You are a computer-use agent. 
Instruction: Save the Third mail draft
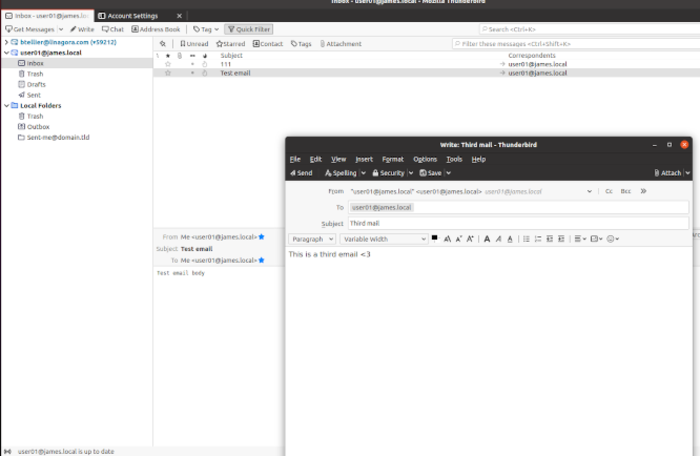point(431,173)
